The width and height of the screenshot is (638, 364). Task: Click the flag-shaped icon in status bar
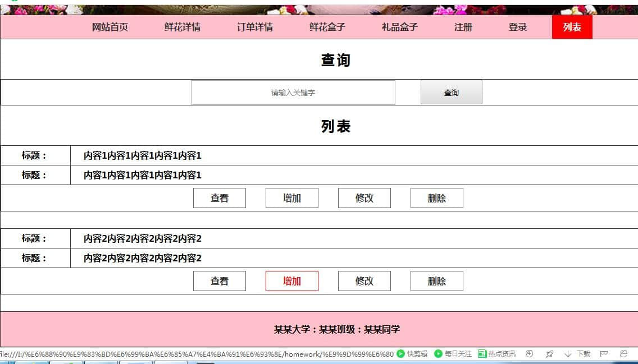click(x=604, y=354)
